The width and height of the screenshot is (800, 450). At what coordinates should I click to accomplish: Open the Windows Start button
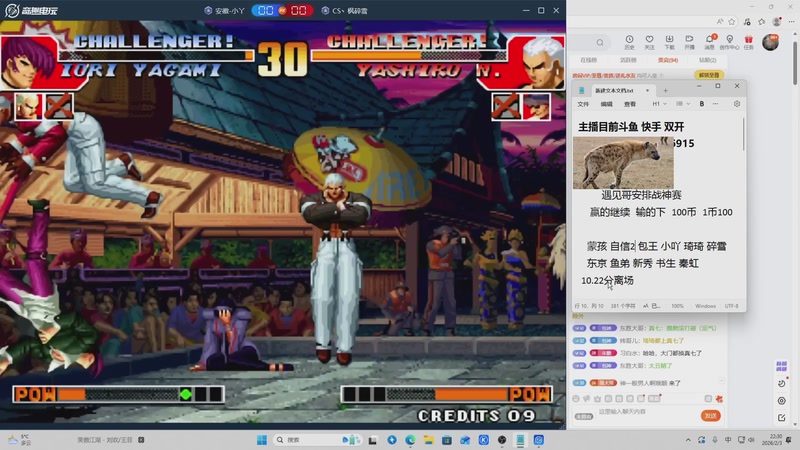click(262, 440)
